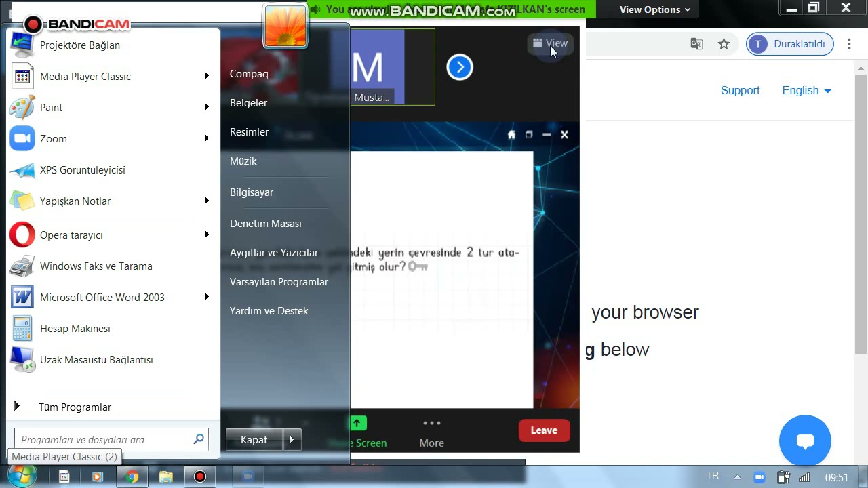Click the green Share Screen icon
Screen dimensions: 868x488
coord(358,424)
